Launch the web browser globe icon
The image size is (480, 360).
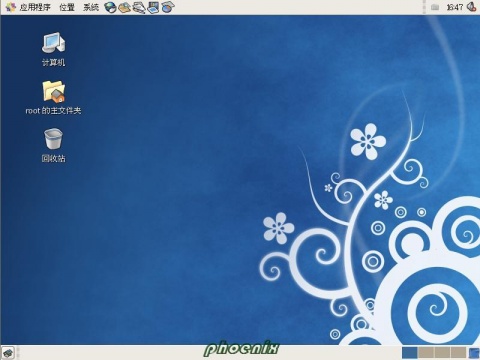point(110,7)
